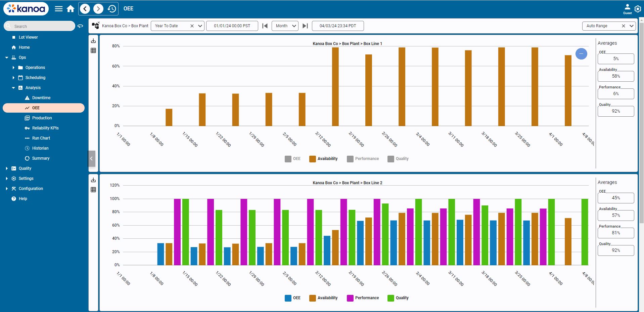Toggle Availability series in Box Line 2 legend
Image resolution: width=644 pixels, height=312 pixels.
pos(323,298)
